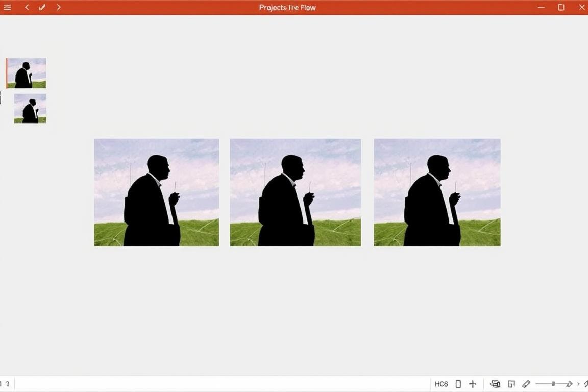Open the Projects The Flew title menu
The image size is (588, 392).
coord(287,7)
